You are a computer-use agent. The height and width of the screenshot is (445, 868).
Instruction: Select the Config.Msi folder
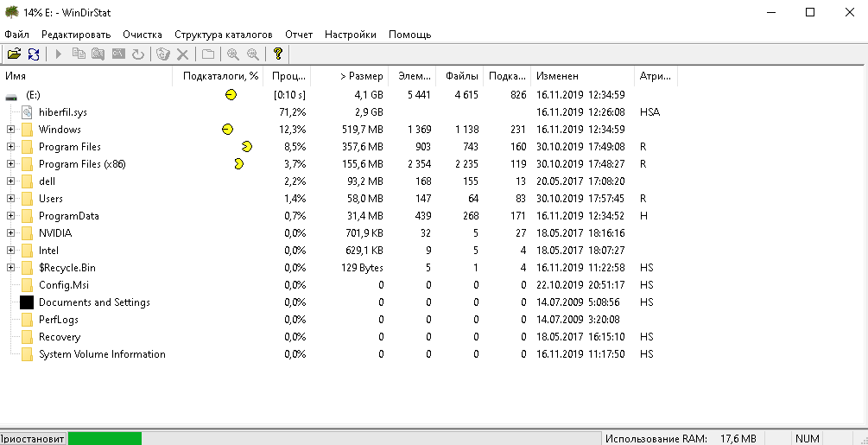click(64, 285)
